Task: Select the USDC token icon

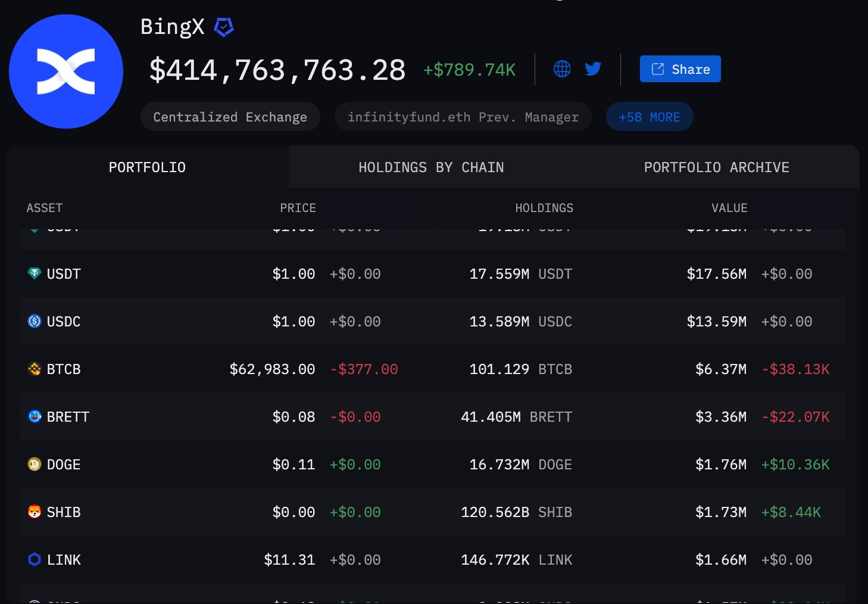Action: click(x=34, y=321)
